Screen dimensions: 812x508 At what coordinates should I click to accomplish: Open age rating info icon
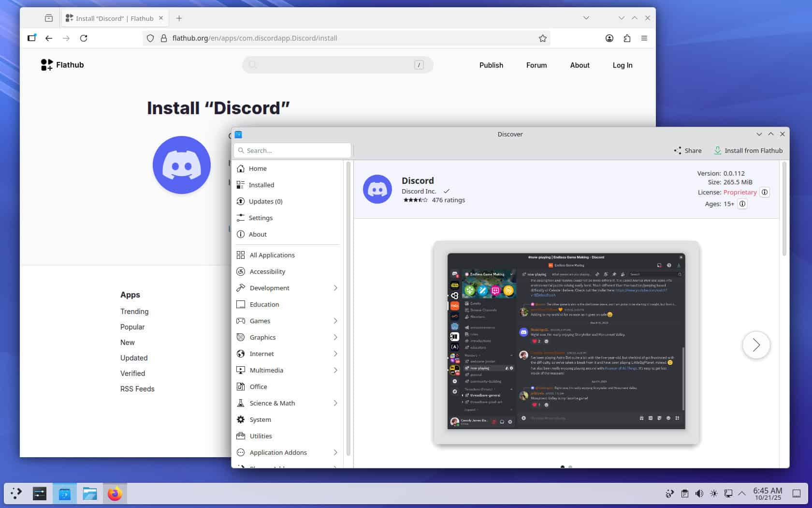(x=742, y=204)
